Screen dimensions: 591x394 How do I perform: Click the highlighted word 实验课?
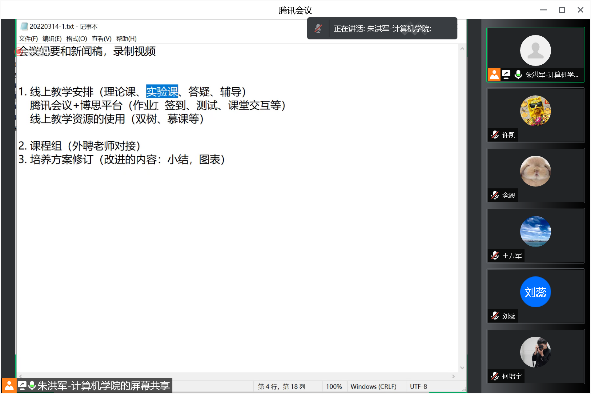(162, 92)
